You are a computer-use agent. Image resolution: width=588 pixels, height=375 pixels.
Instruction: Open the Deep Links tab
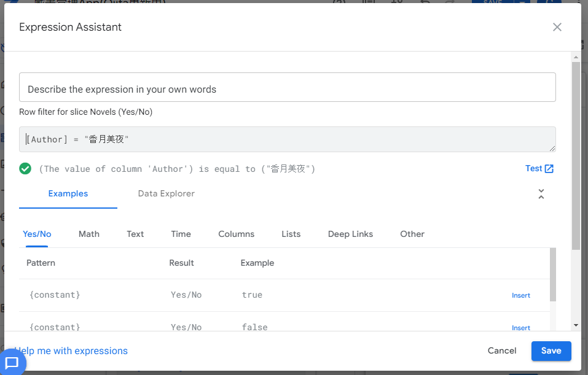point(350,234)
